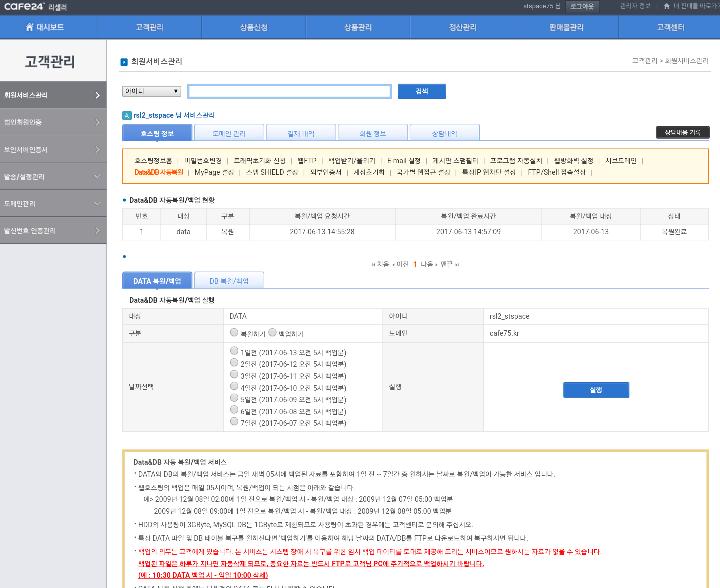This screenshot has height=588, width=720.
Task: Choose the 5일전 (2017-06-09) backup date
Action: tap(234, 398)
